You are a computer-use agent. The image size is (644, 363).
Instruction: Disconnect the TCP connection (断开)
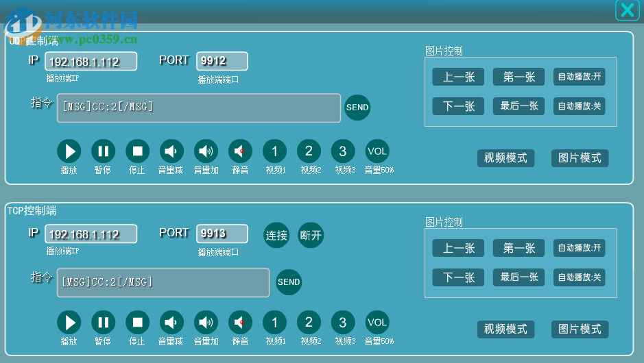[x=311, y=235]
